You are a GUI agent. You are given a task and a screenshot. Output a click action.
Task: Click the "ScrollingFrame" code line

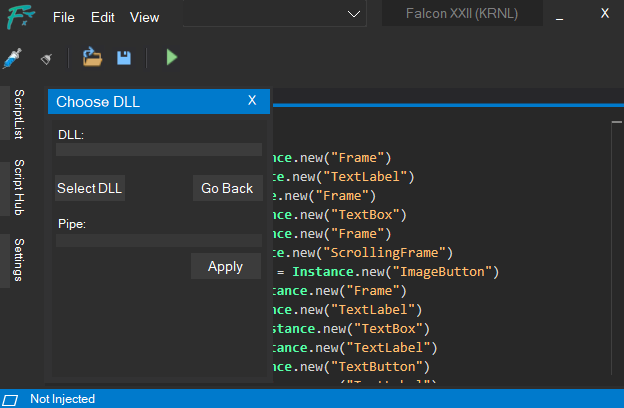tap(363, 253)
